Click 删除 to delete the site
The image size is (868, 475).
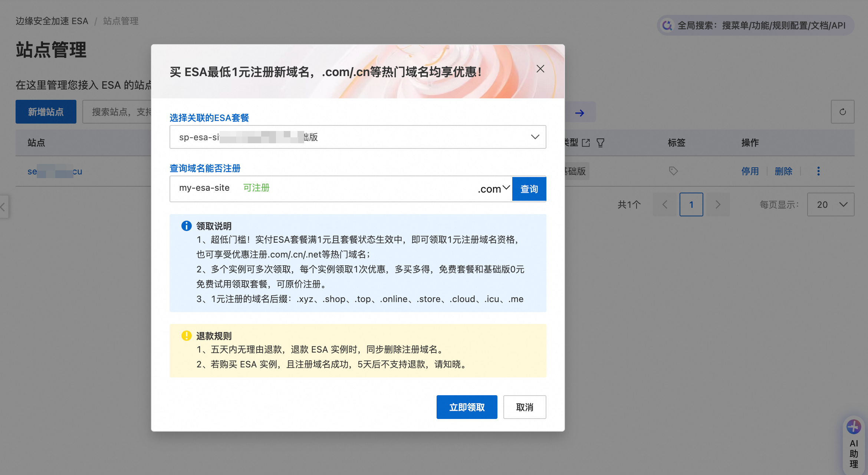tap(783, 171)
